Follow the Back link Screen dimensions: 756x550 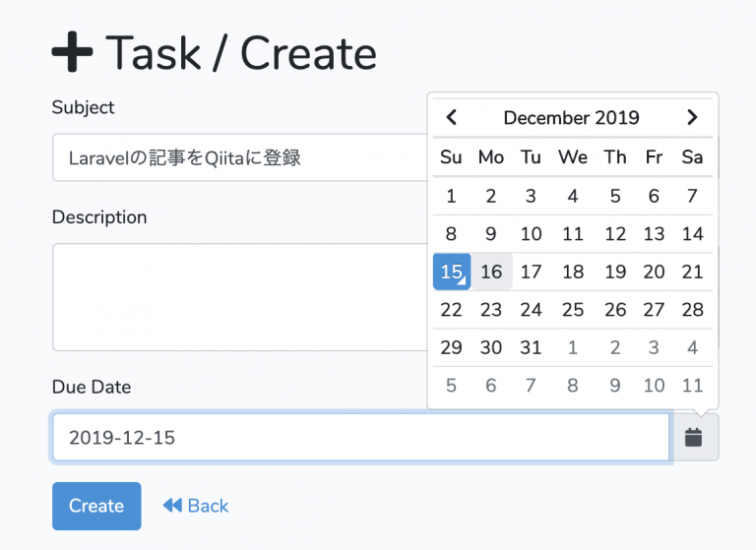pyautogui.click(x=196, y=506)
